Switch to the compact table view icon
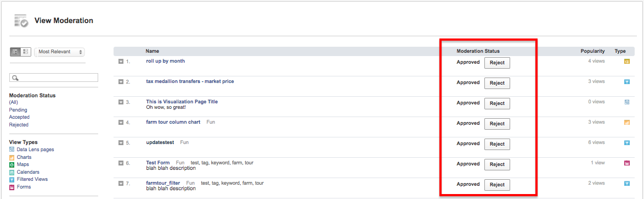Image resolution: width=644 pixels, height=199 pixels. click(15, 52)
